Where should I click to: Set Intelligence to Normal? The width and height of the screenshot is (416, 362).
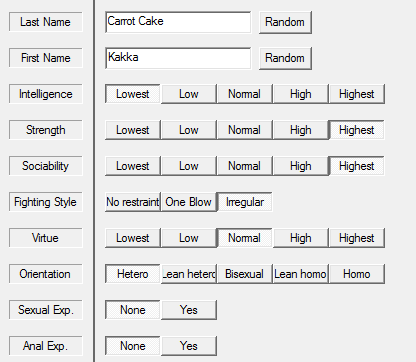(x=245, y=94)
